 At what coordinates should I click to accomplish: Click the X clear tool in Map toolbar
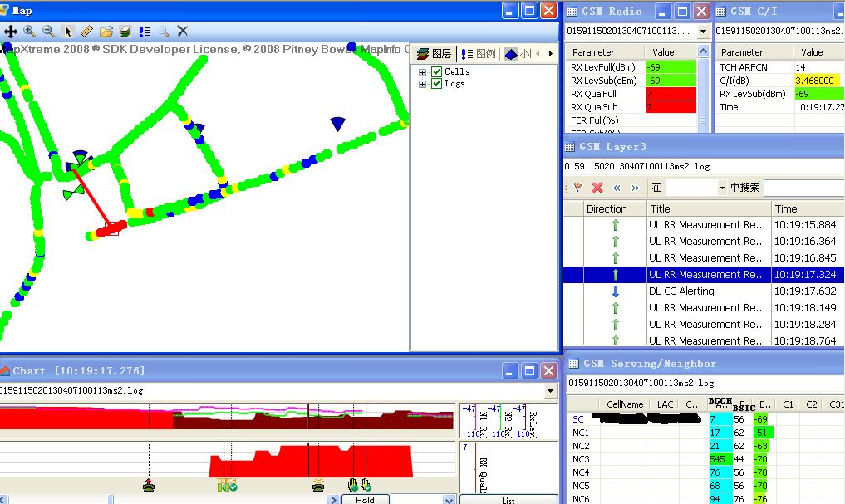(x=183, y=32)
